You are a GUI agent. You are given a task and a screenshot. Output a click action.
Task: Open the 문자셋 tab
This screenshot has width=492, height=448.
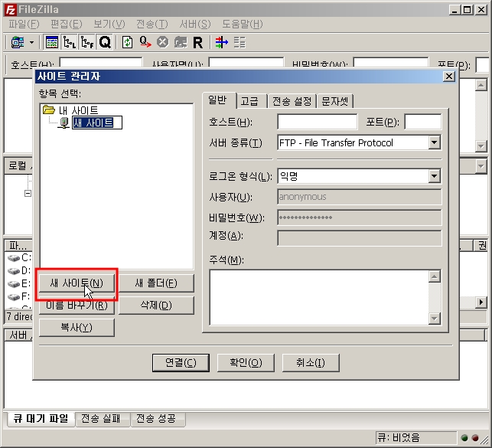(335, 101)
